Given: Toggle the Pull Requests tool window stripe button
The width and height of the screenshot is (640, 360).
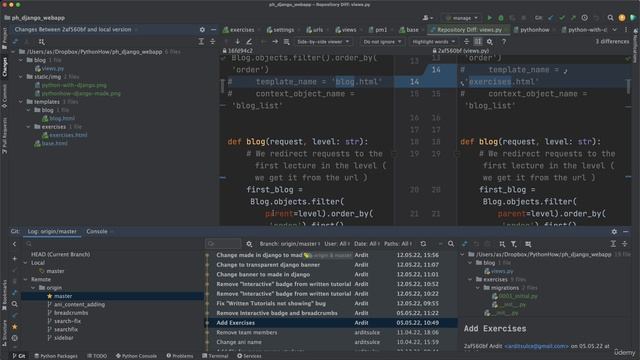Looking at the screenshot, I should click(x=4, y=135).
